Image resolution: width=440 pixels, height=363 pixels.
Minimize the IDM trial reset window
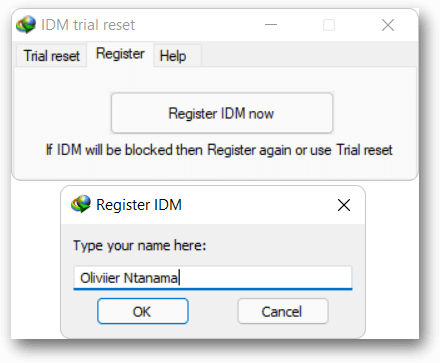[x=271, y=25]
